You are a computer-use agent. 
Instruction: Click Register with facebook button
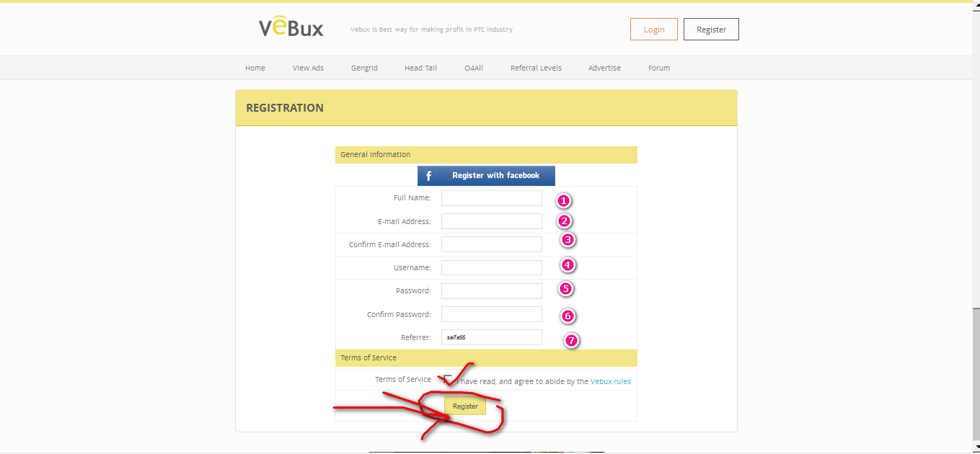tap(495, 176)
